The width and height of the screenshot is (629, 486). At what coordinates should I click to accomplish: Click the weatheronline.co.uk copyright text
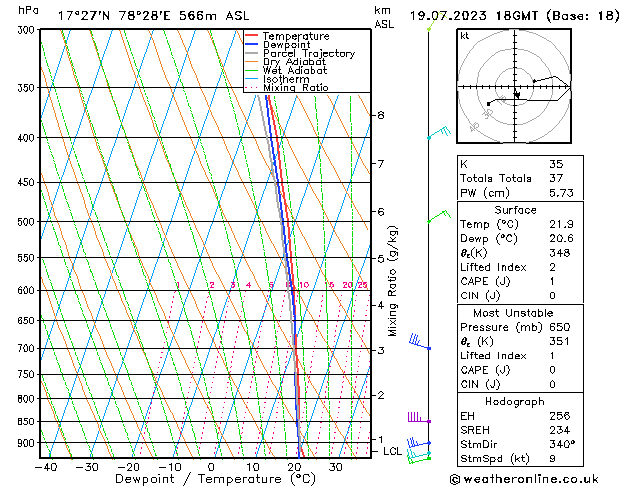pyautogui.click(x=524, y=479)
